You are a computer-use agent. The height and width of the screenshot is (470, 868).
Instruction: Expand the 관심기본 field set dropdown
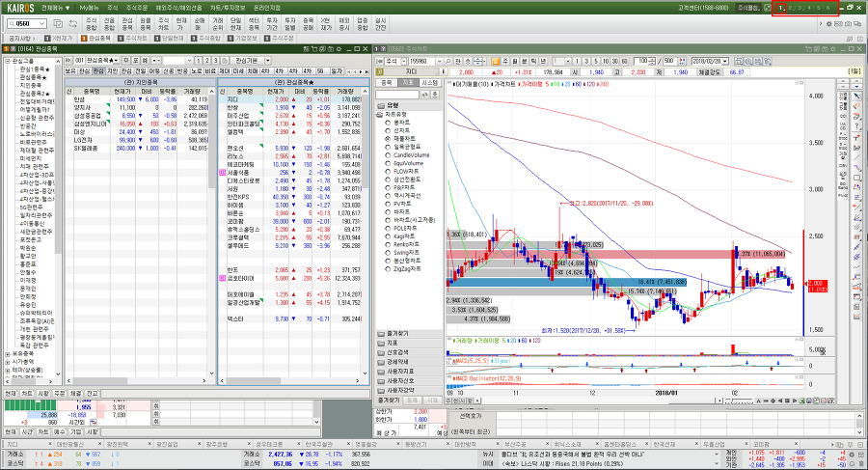pyautogui.click(x=267, y=61)
